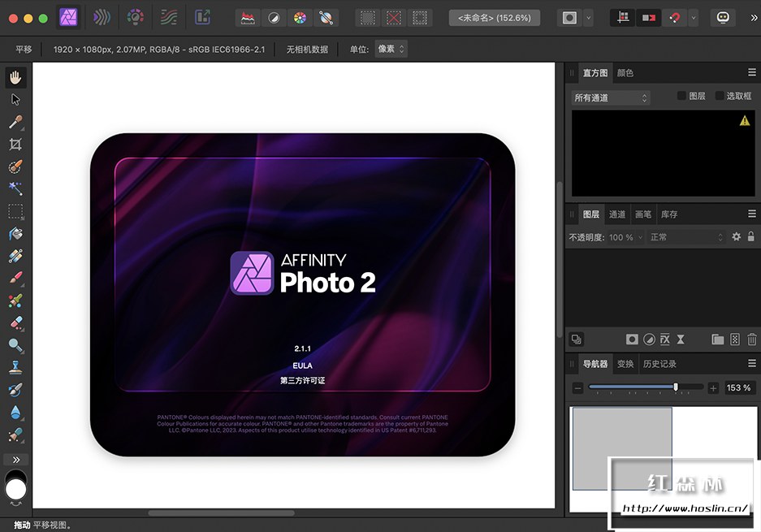Open Quick Mask options dropdown arrow
The width and height of the screenshot is (761, 532).
coord(588,19)
